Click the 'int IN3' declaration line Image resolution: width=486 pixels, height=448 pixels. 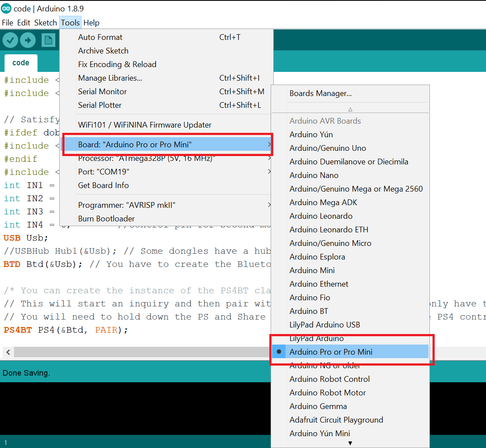click(x=29, y=212)
